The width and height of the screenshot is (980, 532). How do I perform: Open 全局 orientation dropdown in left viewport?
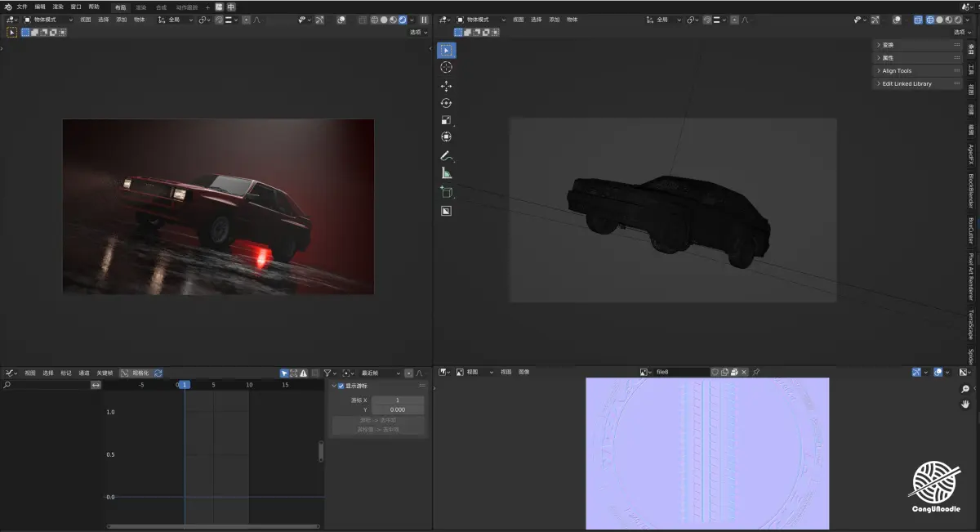point(176,20)
